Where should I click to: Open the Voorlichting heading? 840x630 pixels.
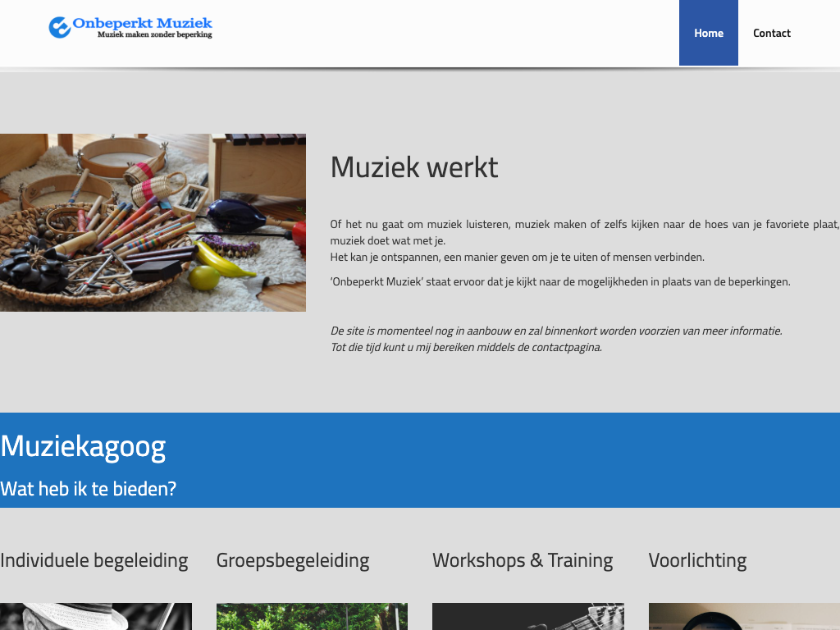click(x=697, y=560)
